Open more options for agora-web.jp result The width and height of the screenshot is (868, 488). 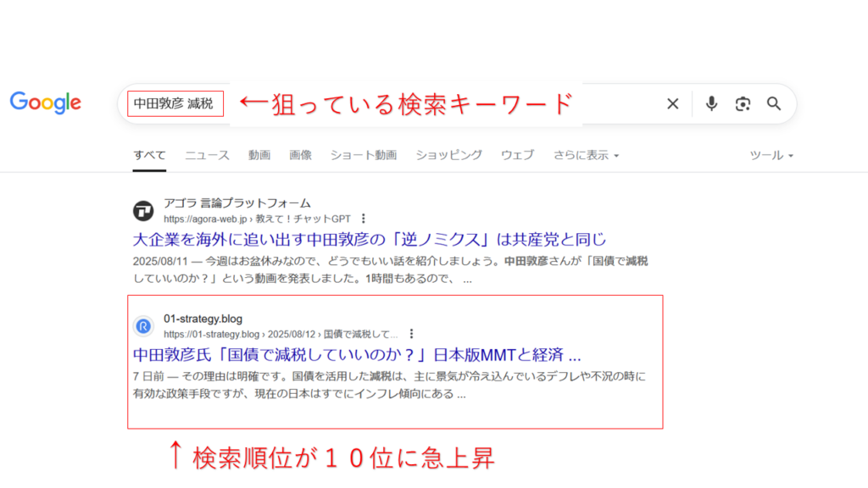(363, 219)
